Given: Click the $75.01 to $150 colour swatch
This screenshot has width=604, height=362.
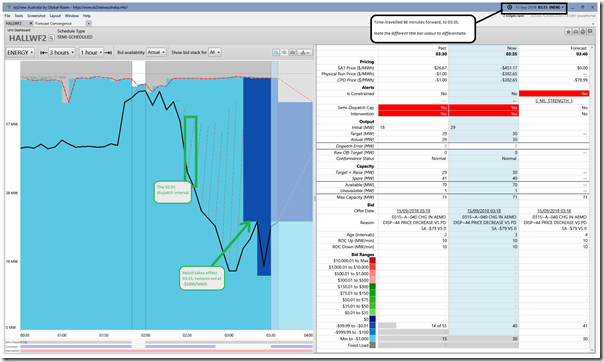Looking at the screenshot, I should (372, 293).
